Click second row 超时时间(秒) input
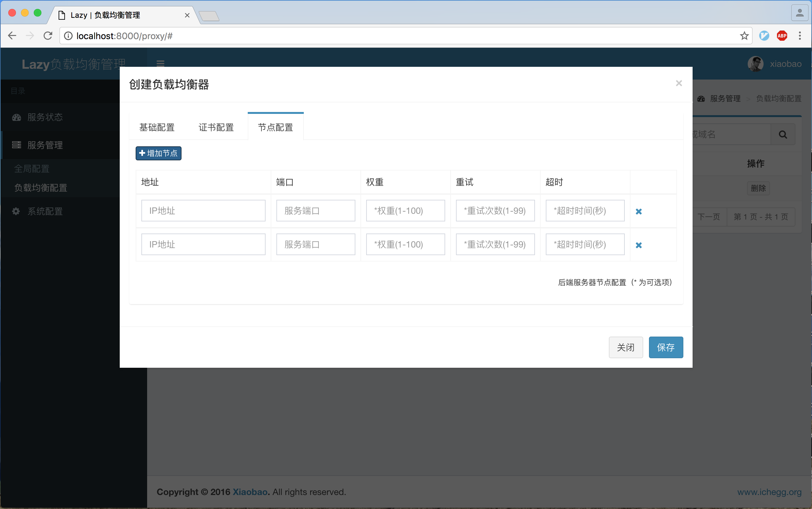Viewport: 812px width, 509px height. [x=585, y=244]
